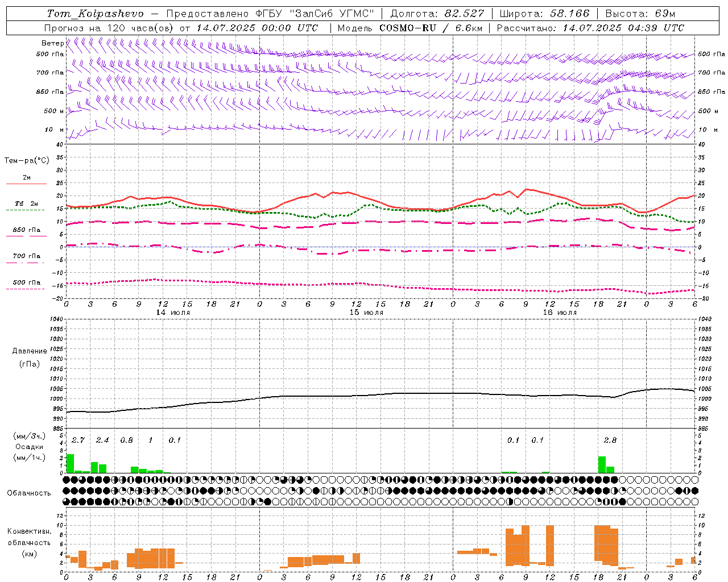Click the Высота: 69м elevation text
Screen dimensions: 728x582
[x=640, y=14]
